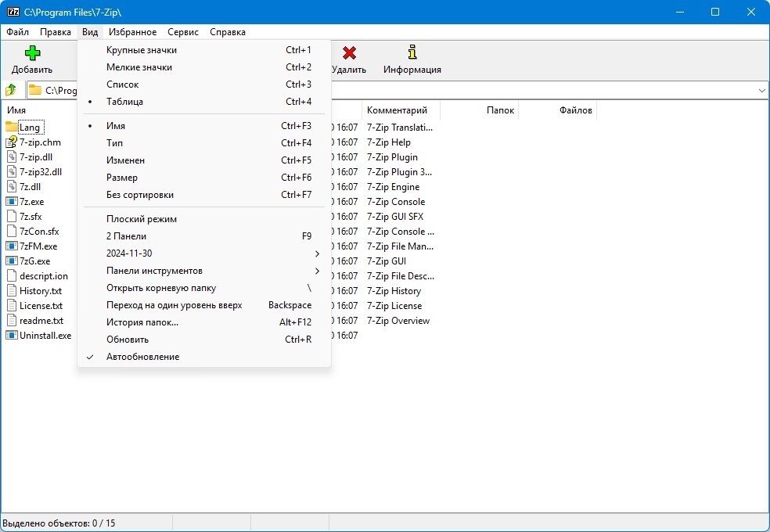The height and width of the screenshot is (532, 770).
Task: Toggle Автообновление checkmark option
Action: [203, 357]
